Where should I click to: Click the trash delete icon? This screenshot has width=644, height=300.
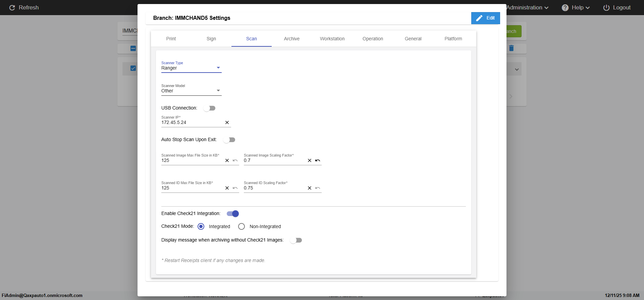[x=511, y=48]
